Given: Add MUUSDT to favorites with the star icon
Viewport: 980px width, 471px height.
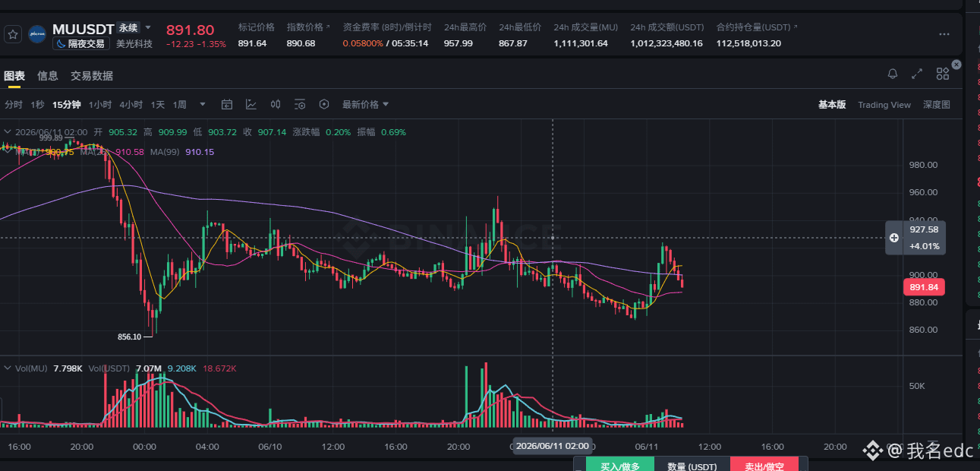Looking at the screenshot, I should (x=12, y=34).
